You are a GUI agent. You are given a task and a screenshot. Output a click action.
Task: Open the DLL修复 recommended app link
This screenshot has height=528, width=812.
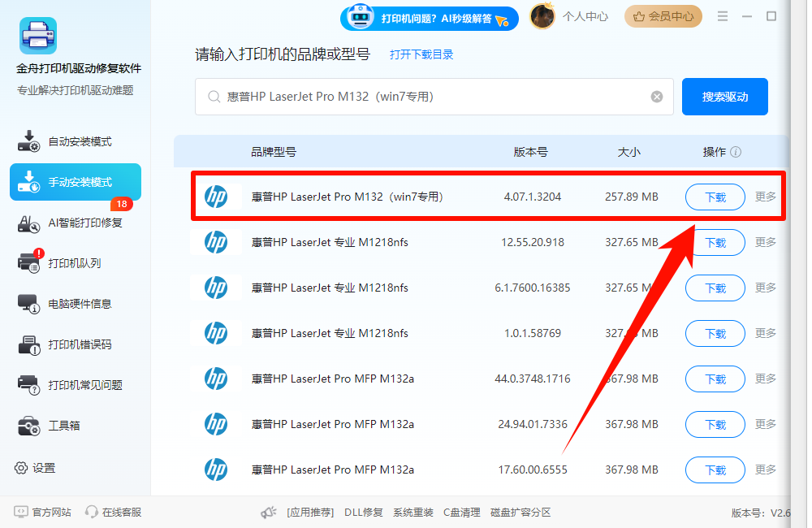coord(364,513)
